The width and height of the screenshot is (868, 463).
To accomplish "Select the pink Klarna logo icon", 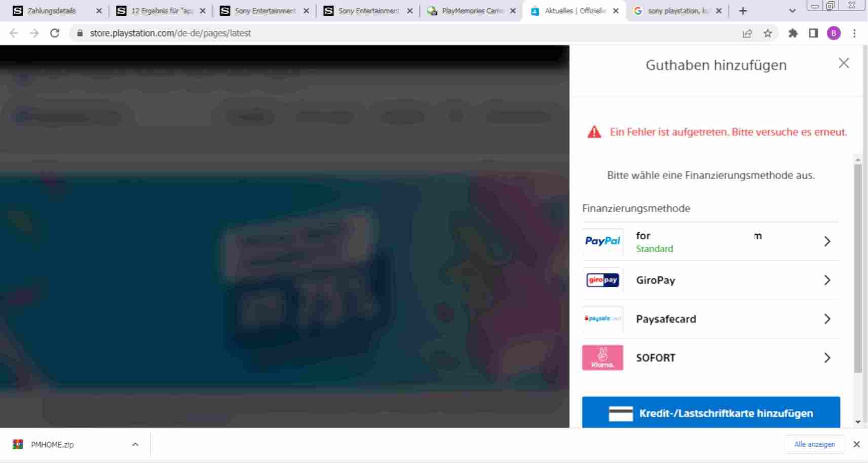I will (x=602, y=358).
